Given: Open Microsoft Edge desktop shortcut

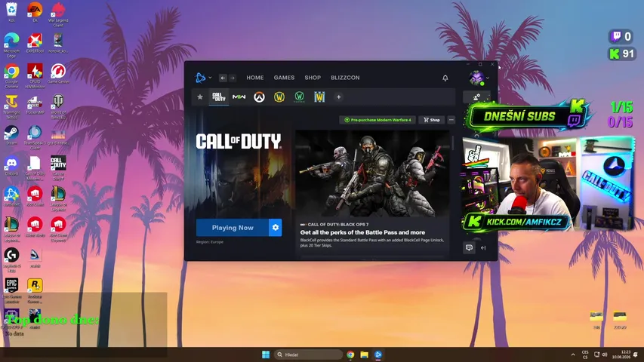Looking at the screenshot, I should 11,45.
